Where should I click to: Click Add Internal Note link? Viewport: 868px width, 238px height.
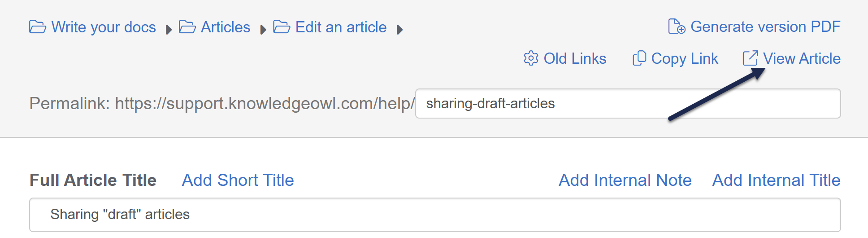[x=625, y=180]
